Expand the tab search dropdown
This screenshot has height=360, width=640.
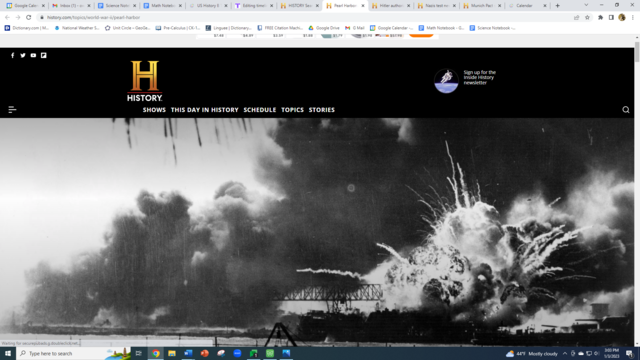586,5
